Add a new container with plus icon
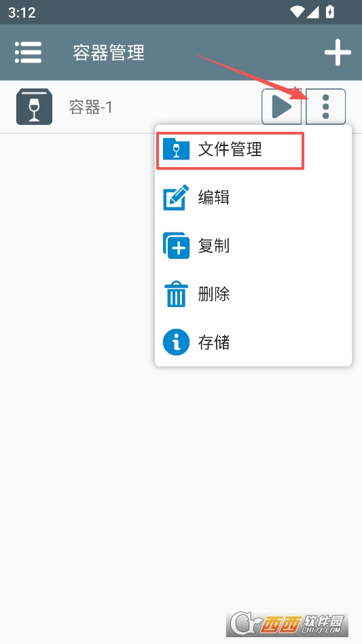This screenshot has width=362, height=644. pyautogui.click(x=338, y=52)
